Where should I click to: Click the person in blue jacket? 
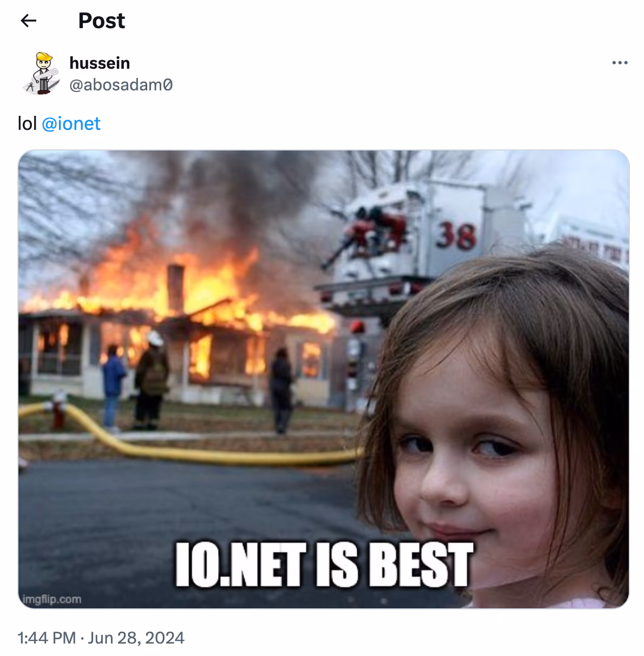[x=113, y=386]
